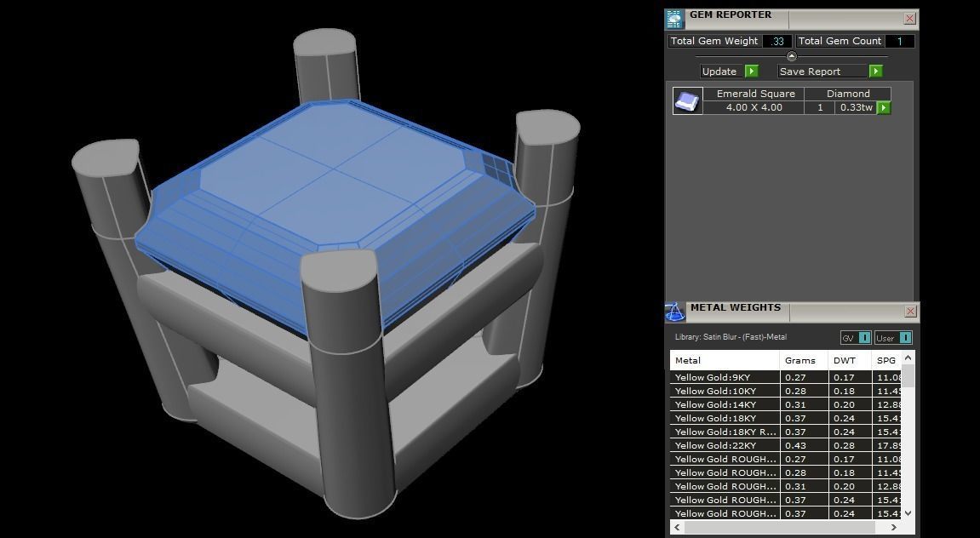
Task: Click the Update label
Action: coord(719,72)
